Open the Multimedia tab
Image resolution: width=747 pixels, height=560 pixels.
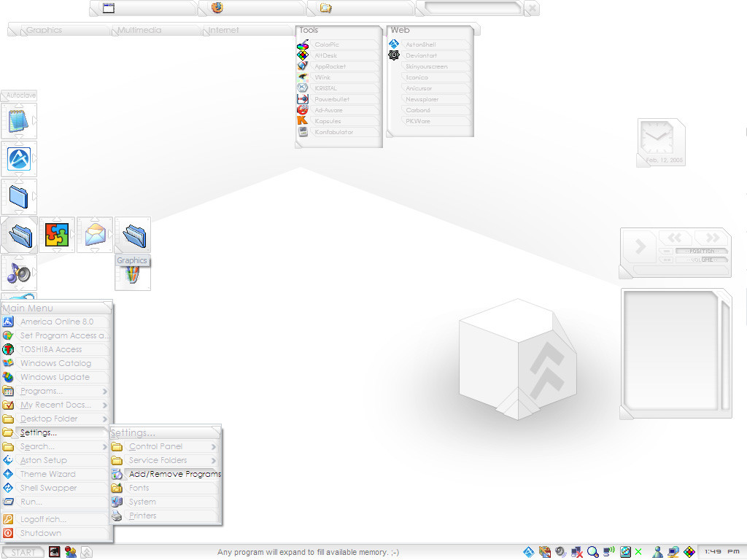[x=139, y=31]
